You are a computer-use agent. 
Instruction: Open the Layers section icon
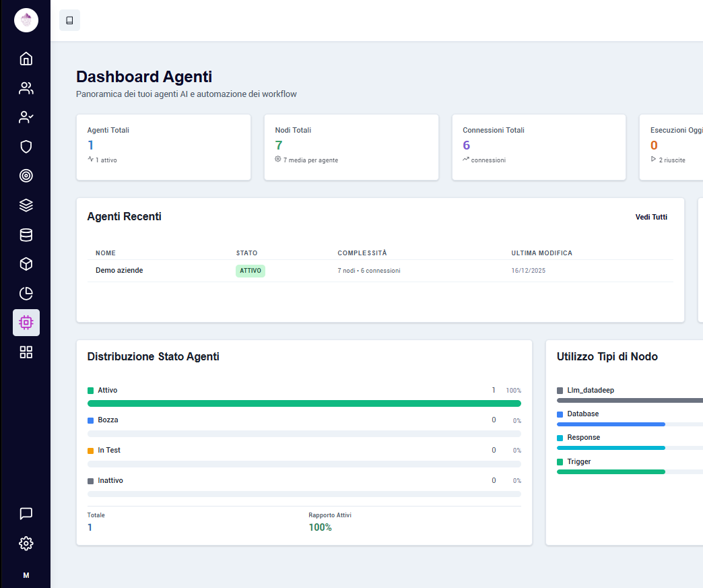point(26,205)
